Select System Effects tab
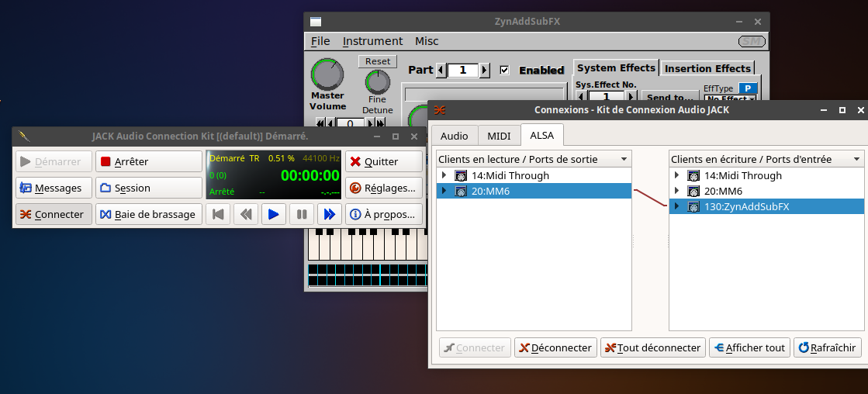 pyautogui.click(x=616, y=68)
